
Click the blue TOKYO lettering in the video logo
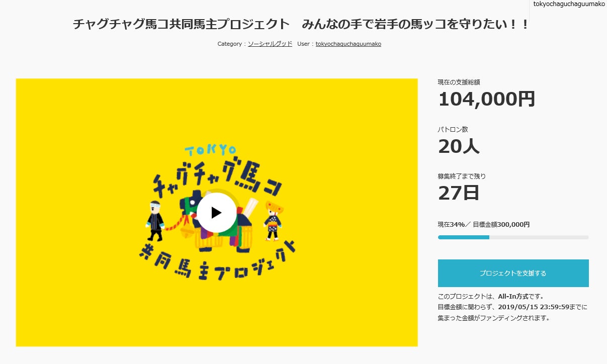coord(210,150)
